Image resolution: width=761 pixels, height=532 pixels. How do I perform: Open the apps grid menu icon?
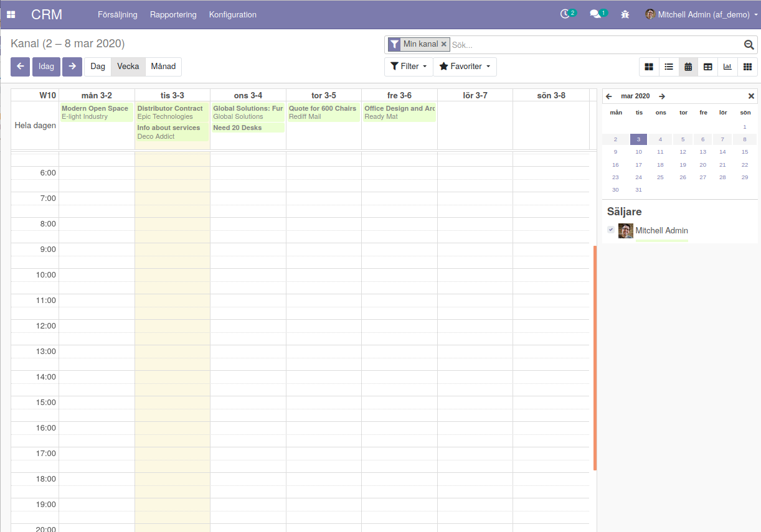[x=11, y=14]
